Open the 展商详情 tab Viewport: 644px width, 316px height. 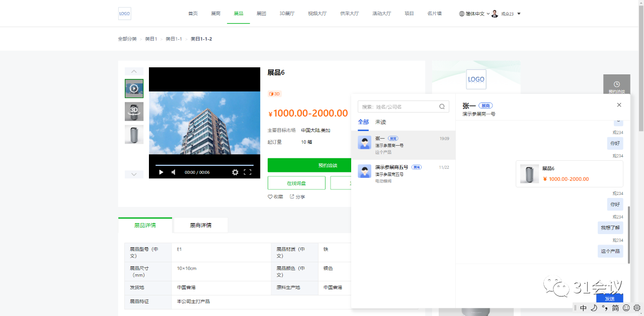[x=201, y=225]
